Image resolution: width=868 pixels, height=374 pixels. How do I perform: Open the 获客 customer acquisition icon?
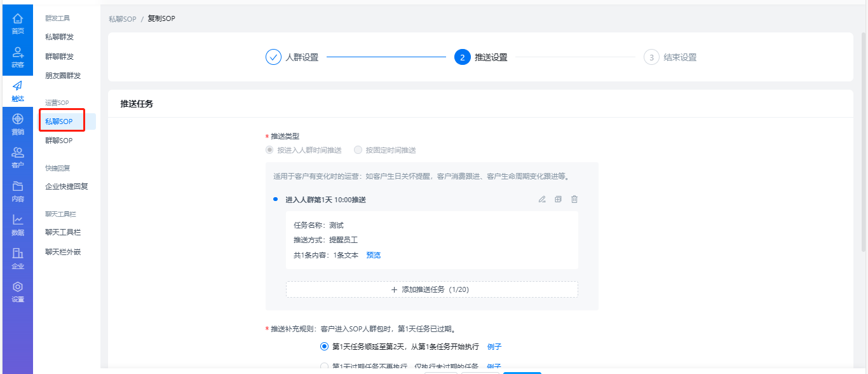tap(18, 53)
